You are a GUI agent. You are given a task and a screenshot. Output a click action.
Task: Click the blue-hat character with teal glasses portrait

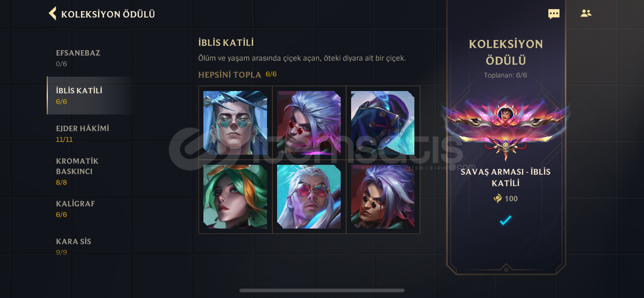tap(235, 123)
